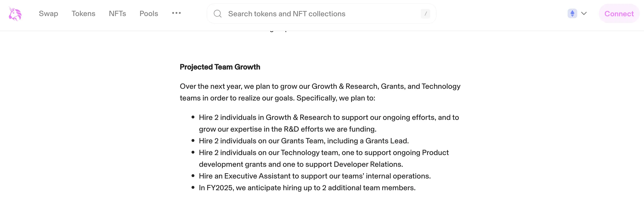This screenshot has width=644, height=223.
Task: Select the NFTs nav item
Action: [x=117, y=13]
